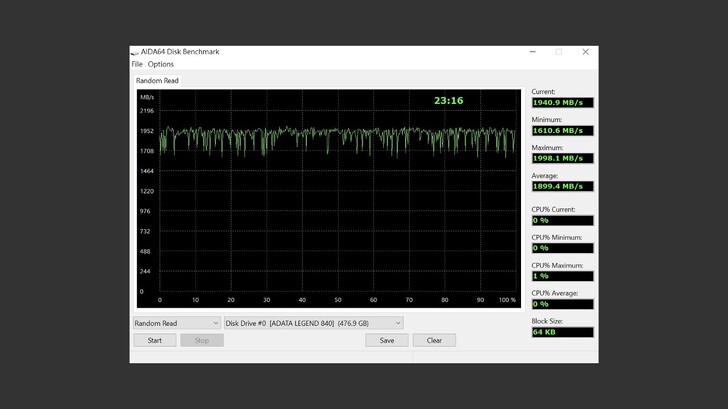Select the Minimum speed field 1610.6 MB/s

pyautogui.click(x=562, y=131)
